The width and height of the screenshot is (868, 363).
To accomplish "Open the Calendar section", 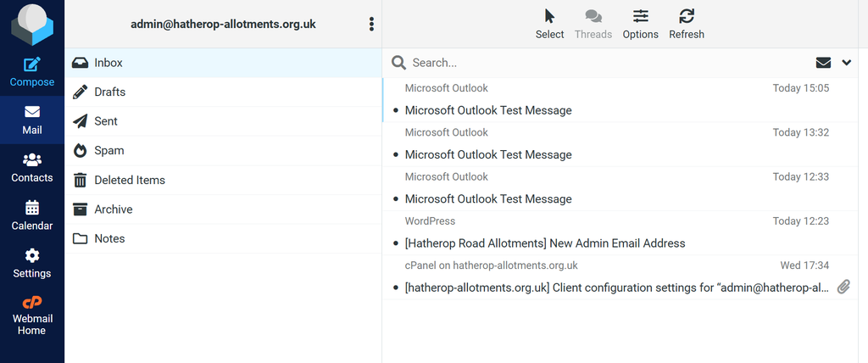I will (32, 216).
